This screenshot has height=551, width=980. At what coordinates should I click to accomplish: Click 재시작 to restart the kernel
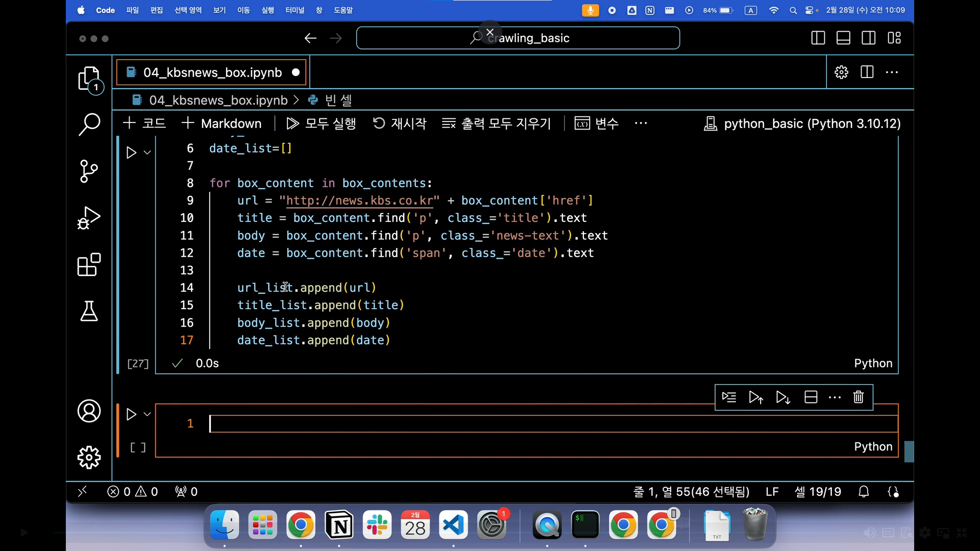[x=399, y=123]
